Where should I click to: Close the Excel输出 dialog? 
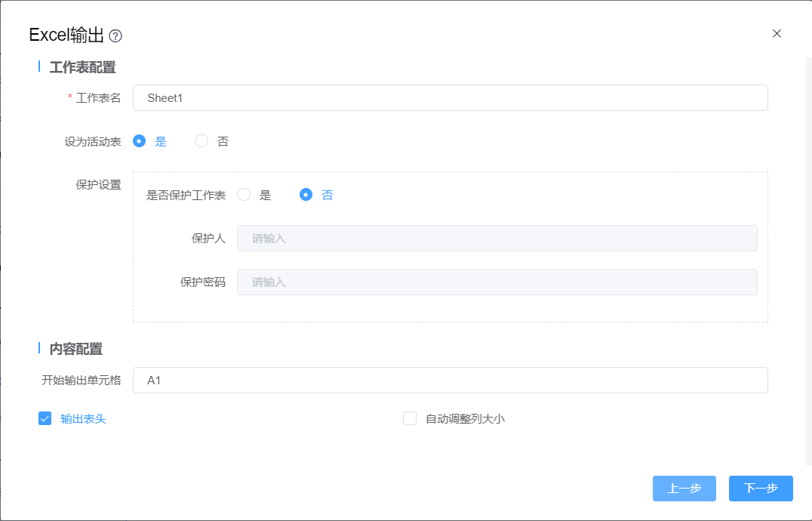click(777, 33)
